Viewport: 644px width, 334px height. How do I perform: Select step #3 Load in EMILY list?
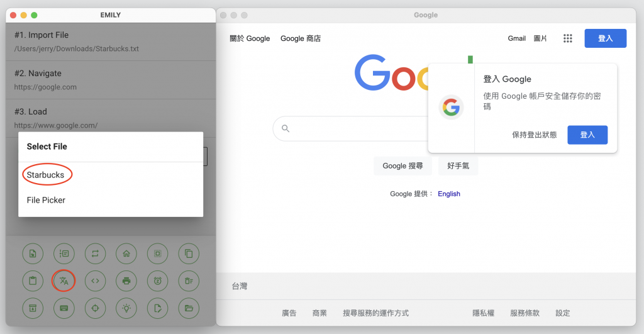click(111, 118)
